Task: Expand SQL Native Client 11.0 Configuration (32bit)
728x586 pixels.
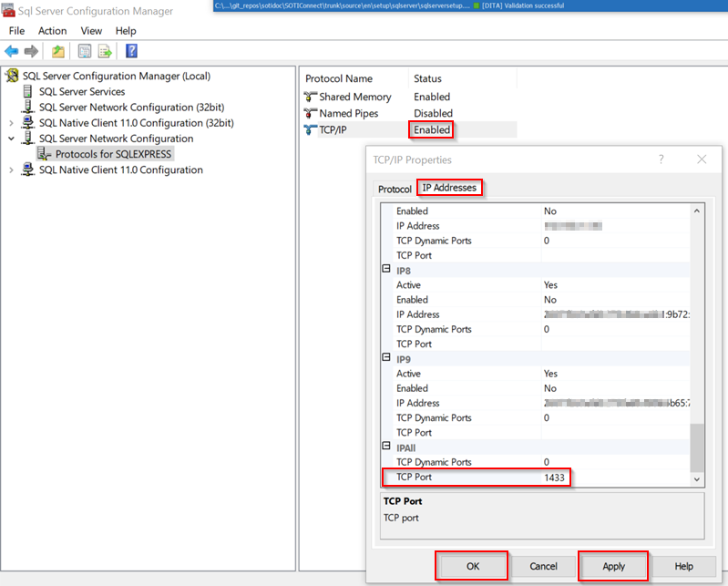Action: (11, 123)
